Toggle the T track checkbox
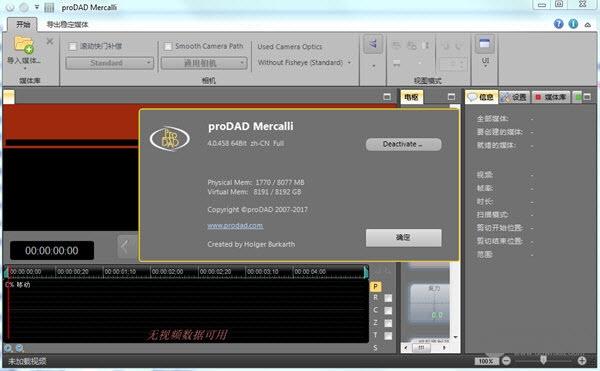This screenshot has height=371, width=600. click(x=388, y=336)
